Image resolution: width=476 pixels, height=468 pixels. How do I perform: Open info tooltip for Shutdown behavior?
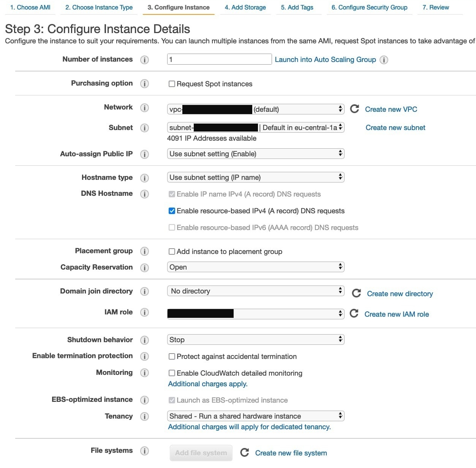(144, 340)
